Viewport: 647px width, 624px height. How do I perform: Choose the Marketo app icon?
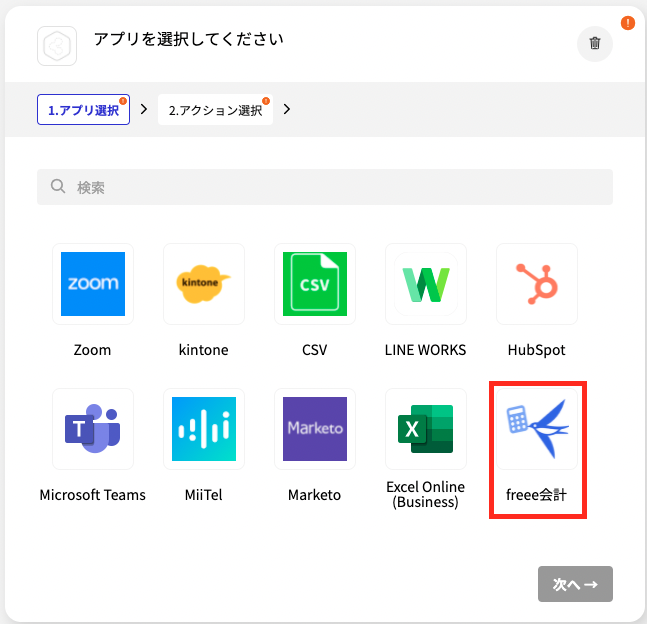[315, 429]
